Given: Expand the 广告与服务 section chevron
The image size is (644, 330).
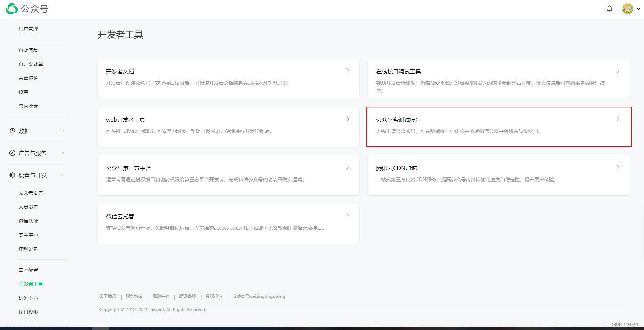Looking at the screenshot, I should pyautogui.click(x=62, y=153).
